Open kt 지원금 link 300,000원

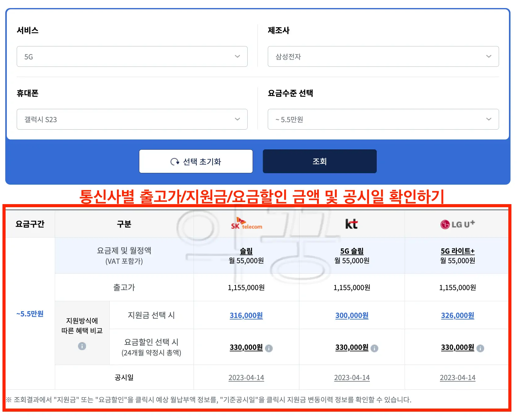click(x=352, y=315)
